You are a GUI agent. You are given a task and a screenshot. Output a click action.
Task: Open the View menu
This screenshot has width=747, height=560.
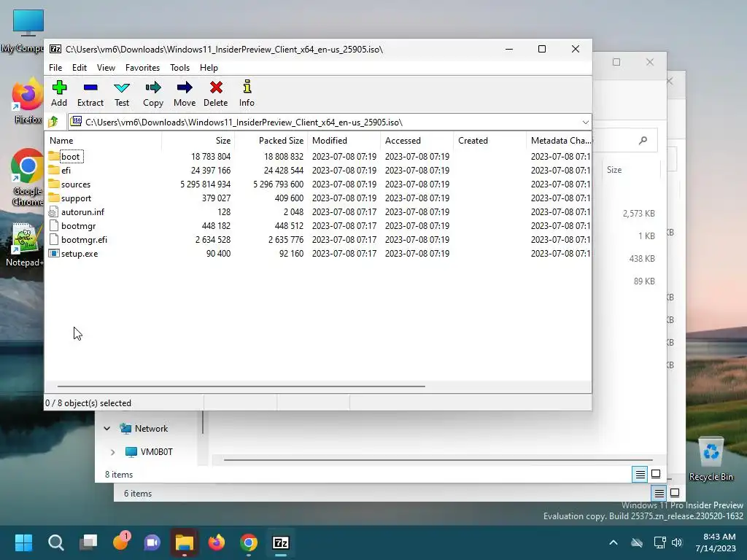(x=106, y=68)
